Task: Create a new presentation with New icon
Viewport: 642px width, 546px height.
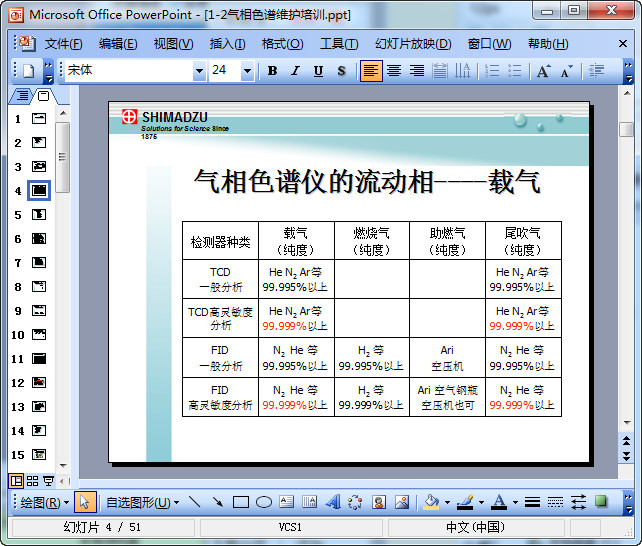Action: (x=29, y=71)
